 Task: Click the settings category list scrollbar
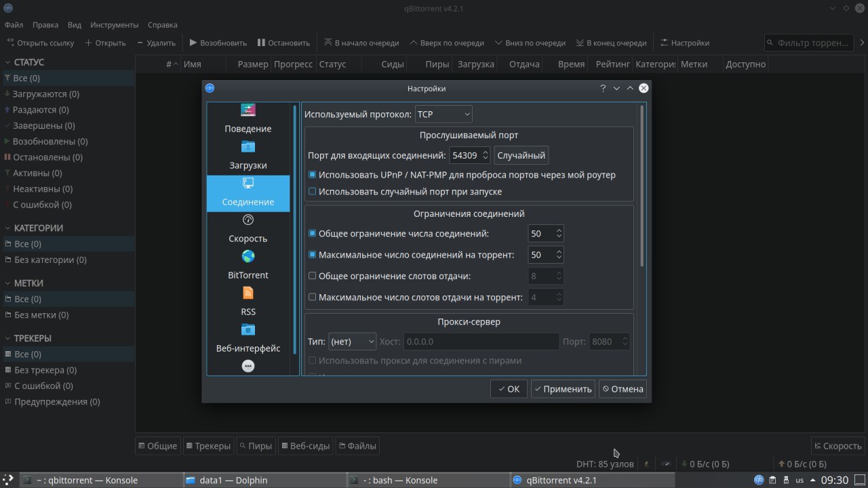[295, 228]
